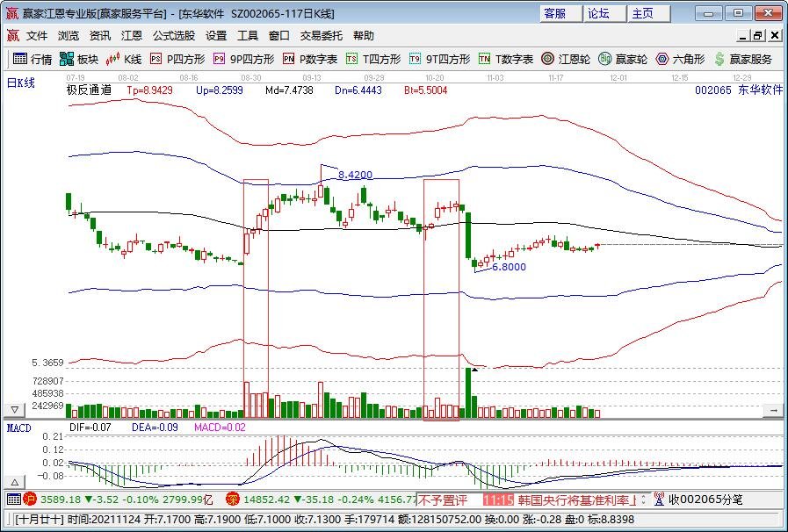The height and width of the screenshot is (532, 788).
Task: Open the 公式选股 menu
Action: 174,36
